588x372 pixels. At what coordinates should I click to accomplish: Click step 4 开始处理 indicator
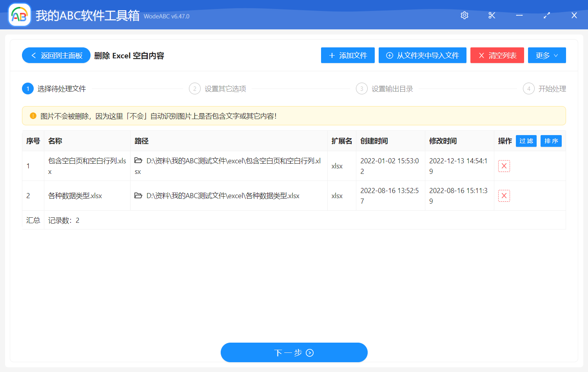click(529, 88)
